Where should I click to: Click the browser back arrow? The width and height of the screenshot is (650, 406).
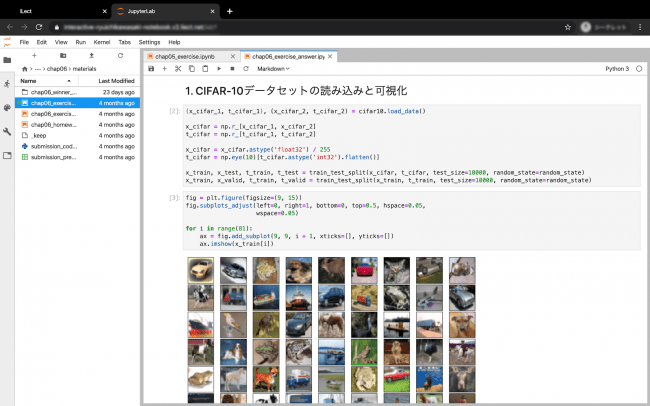click(10, 27)
